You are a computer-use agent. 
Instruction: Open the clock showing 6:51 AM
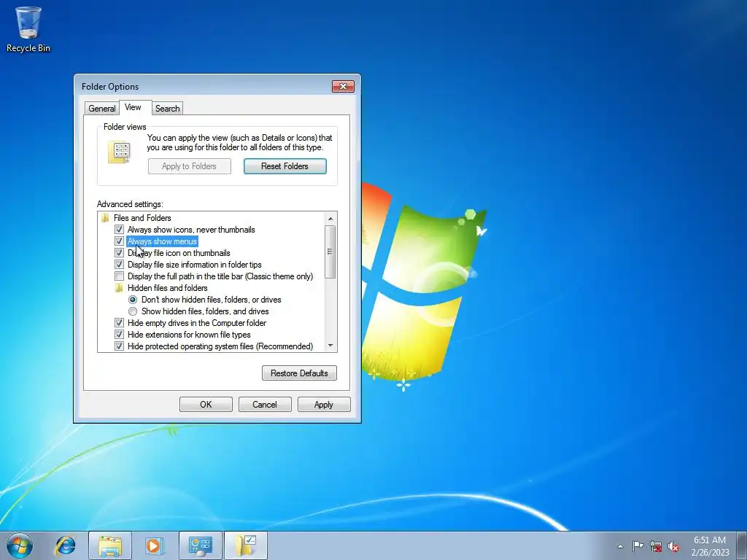tap(710, 546)
